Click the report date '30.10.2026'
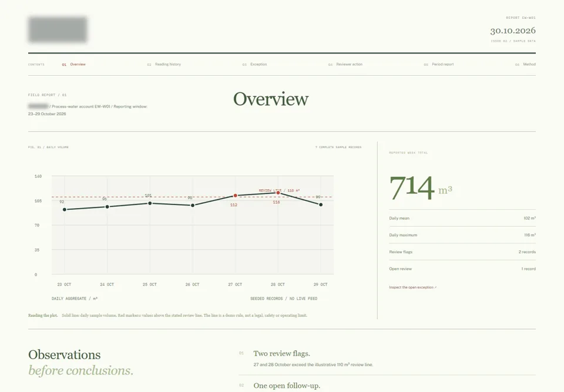The width and height of the screenshot is (564, 392). point(513,31)
